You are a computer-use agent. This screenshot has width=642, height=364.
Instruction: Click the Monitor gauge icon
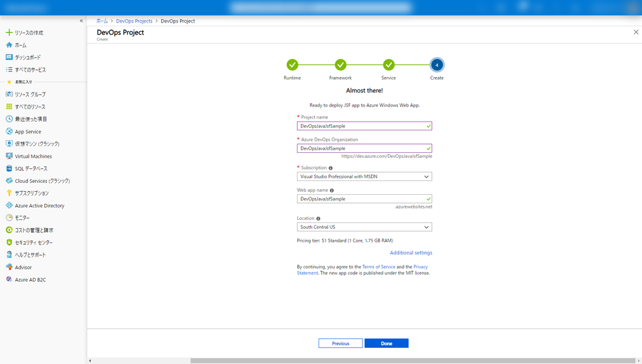click(x=9, y=217)
